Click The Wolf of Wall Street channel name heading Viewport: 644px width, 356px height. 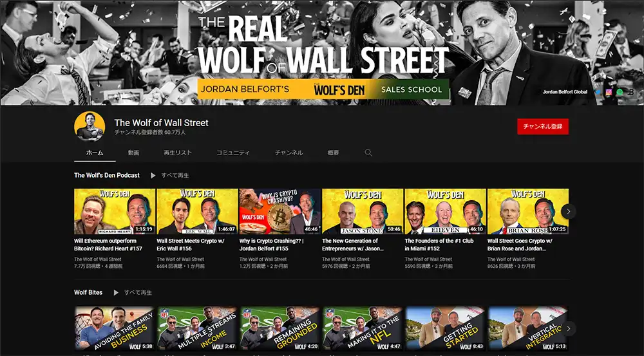(x=162, y=123)
